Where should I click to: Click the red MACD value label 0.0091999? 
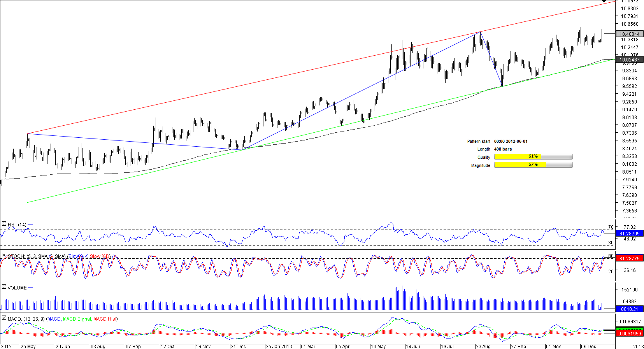click(x=629, y=334)
